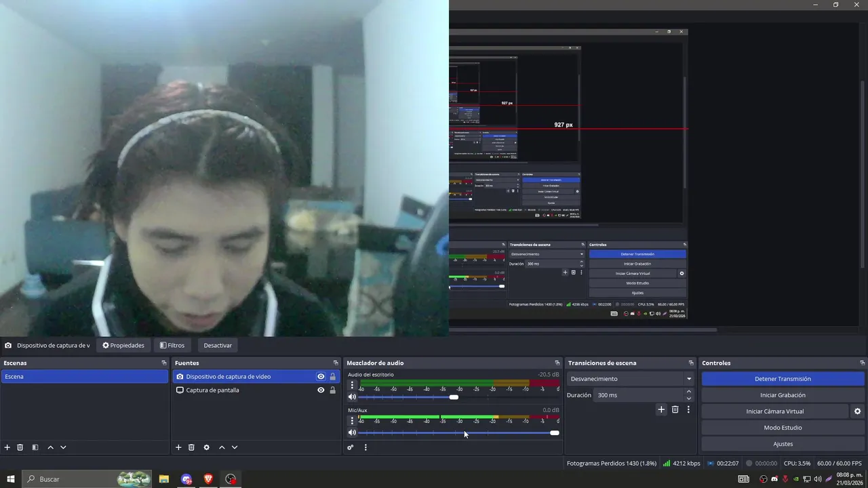The width and height of the screenshot is (868, 488).
Task: Increase transition duration with up arrow
Action: point(689,392)
